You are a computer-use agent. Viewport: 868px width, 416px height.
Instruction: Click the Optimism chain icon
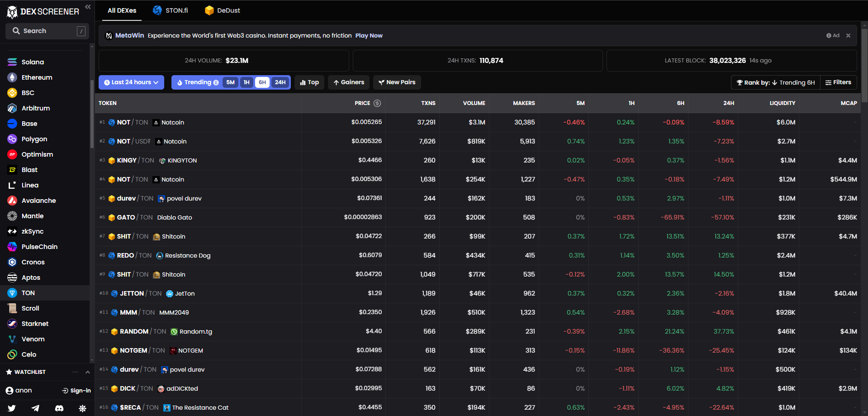pos(12,154)
